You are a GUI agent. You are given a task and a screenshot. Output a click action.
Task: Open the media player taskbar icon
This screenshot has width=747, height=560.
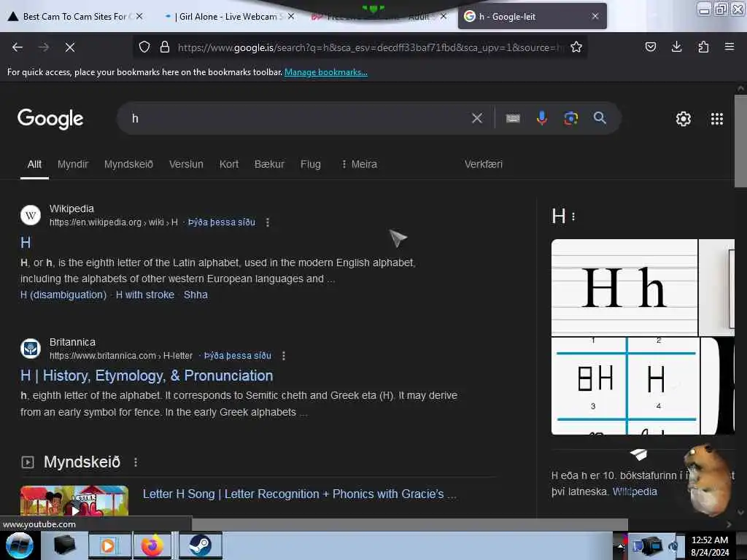pyautogui.click(x=108, y=545)
